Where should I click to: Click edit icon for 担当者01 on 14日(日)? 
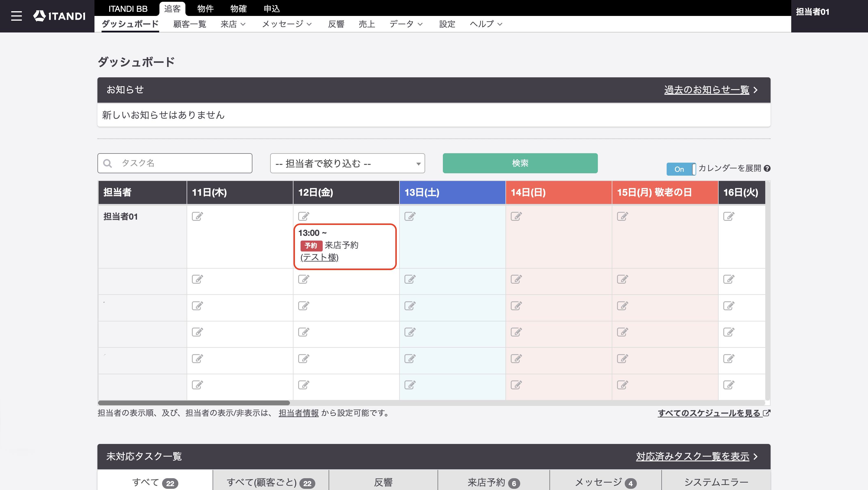click(516, 216)
